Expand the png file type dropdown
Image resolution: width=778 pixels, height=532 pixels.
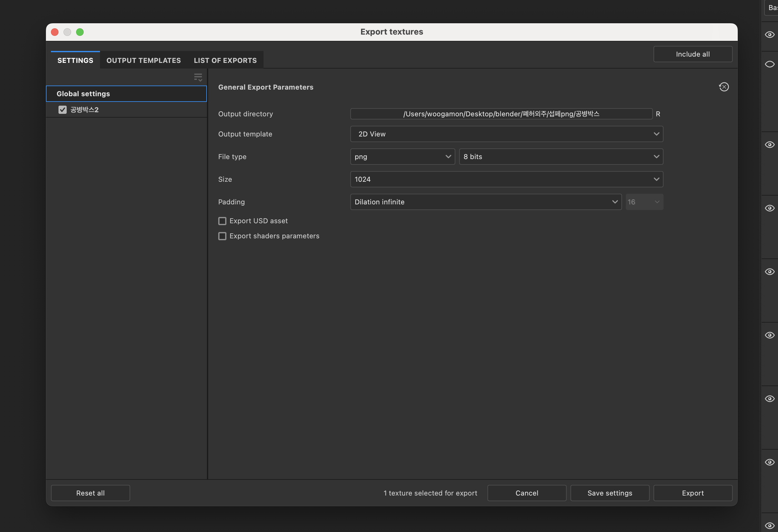click(402, 157)
